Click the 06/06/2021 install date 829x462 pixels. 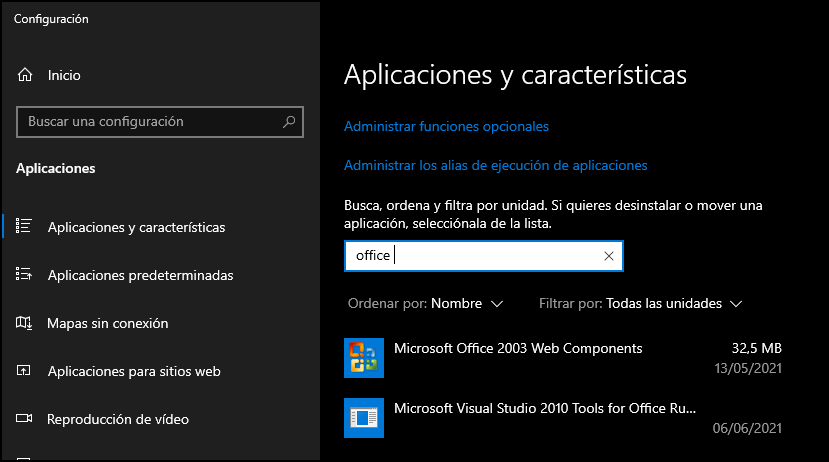(747, 428)
